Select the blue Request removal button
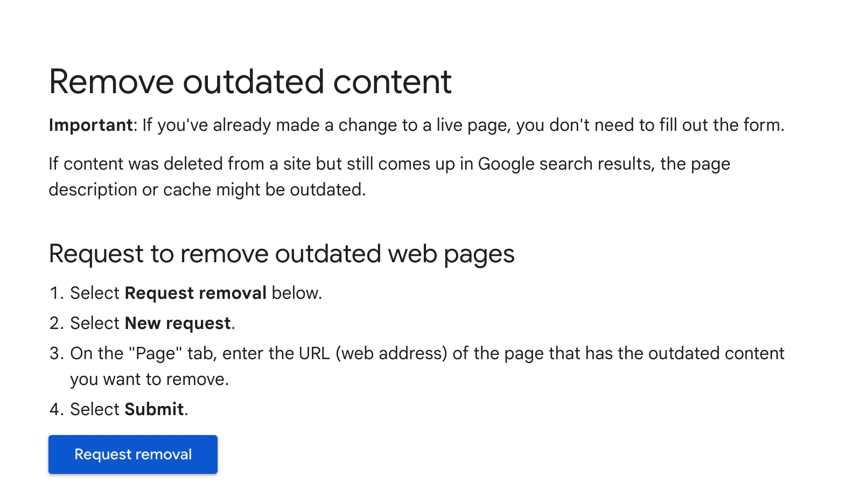The image size is (853, 504). coord(132,454)
